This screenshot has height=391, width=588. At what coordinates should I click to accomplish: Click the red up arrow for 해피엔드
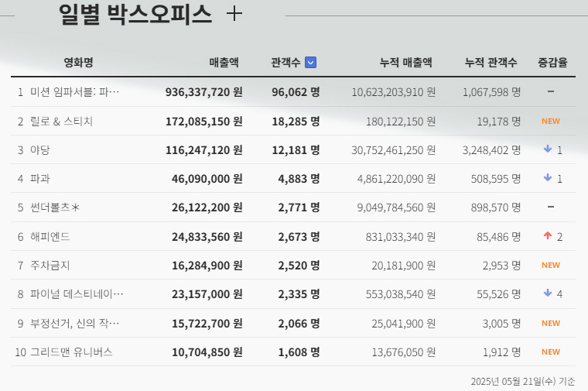pyautogui.click(x=548, y=236)
